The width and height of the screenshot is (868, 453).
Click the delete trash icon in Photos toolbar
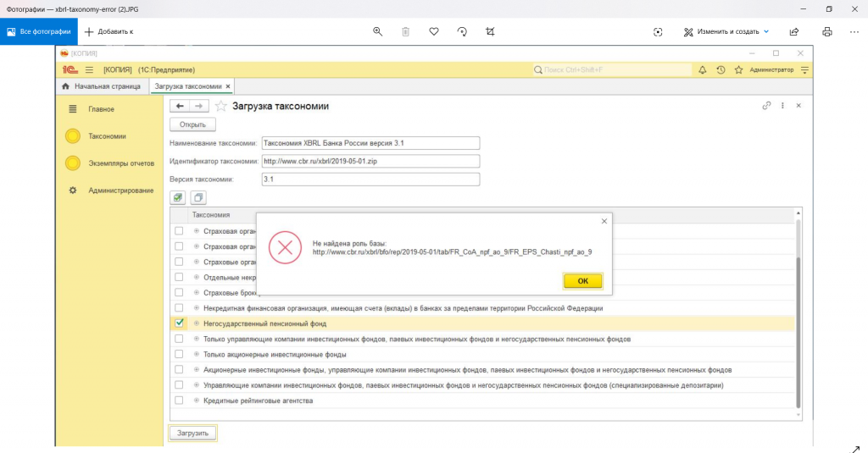click(406, 31)
